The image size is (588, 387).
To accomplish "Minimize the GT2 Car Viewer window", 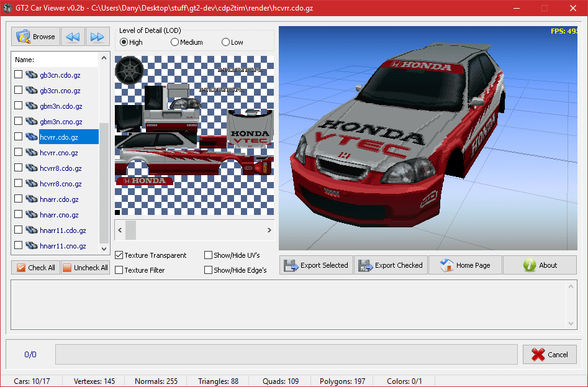I will point(517,8).
